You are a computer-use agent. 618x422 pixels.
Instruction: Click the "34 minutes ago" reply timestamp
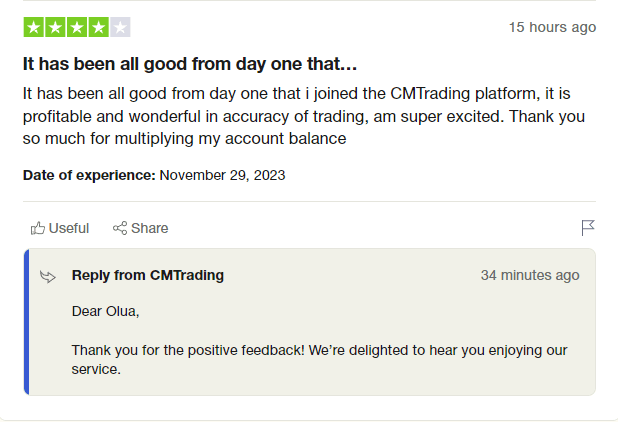pos(529,275)
